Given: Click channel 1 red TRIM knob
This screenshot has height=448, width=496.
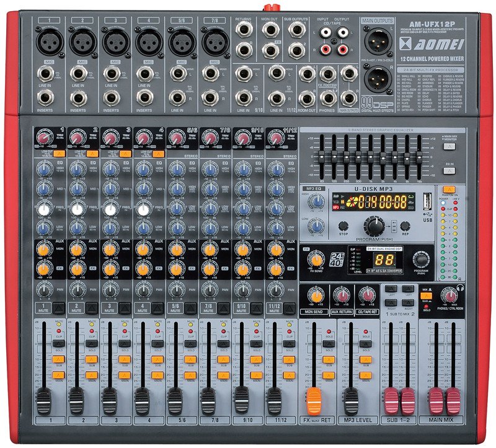Looking at the screenshot, I should coord(44,136).
